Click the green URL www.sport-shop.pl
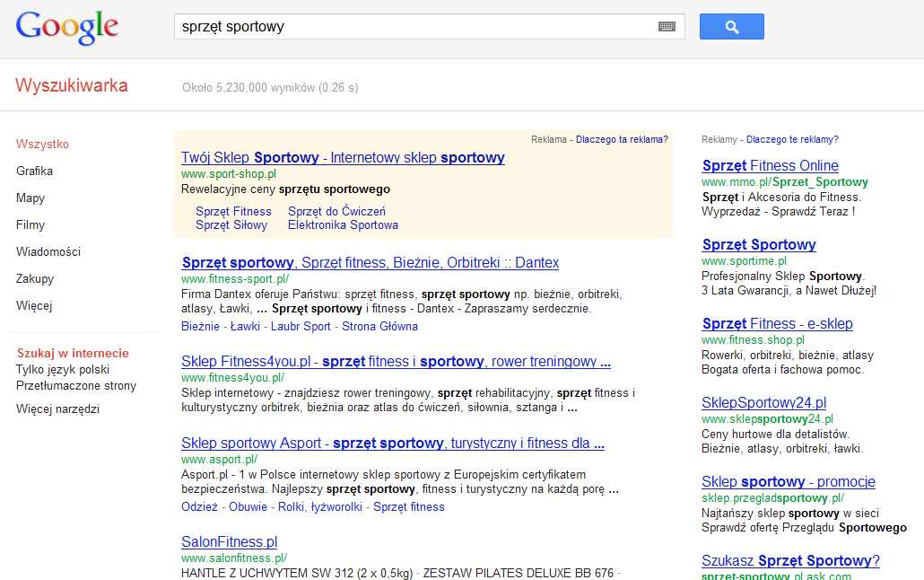 tap(229, 174)
